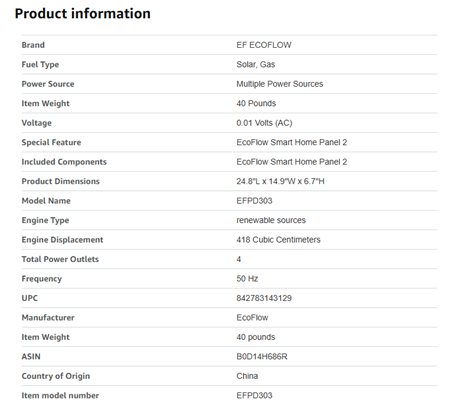Click the renewable sources engine type value
The image size is (452, 403).
pyautogui.click(x=271, y=220)
